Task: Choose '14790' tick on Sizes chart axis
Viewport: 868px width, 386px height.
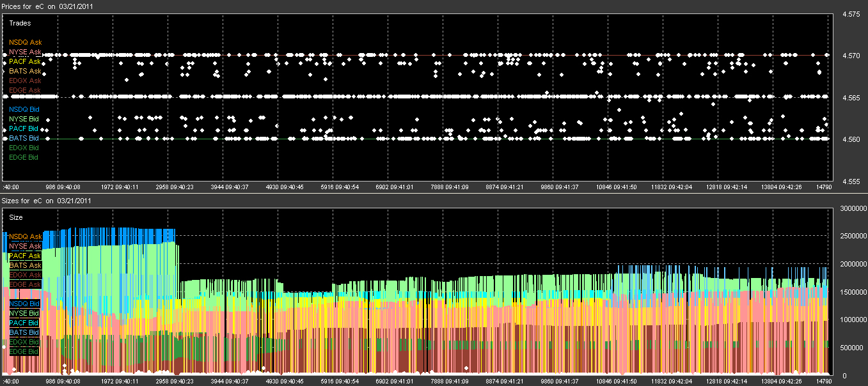Action: click(824, 382)
